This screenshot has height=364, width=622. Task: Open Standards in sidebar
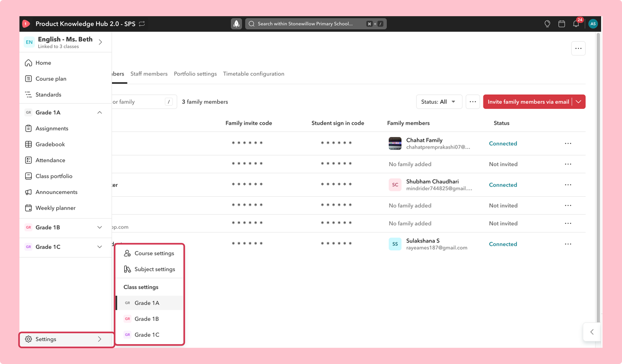[65, 95]
